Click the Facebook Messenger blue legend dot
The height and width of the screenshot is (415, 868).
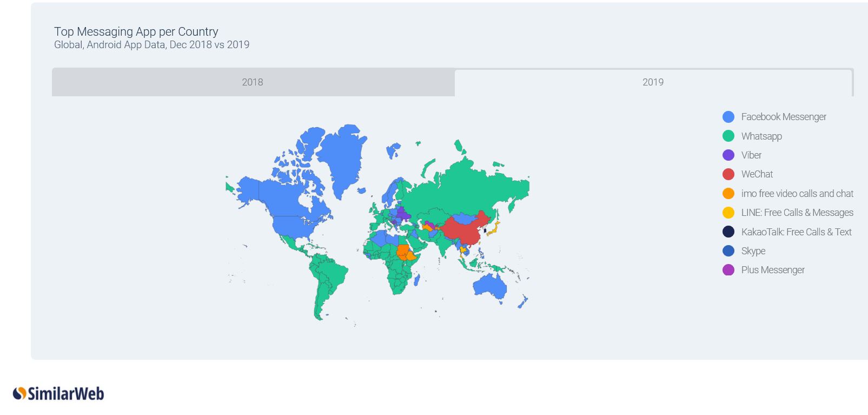pos(728,117)
